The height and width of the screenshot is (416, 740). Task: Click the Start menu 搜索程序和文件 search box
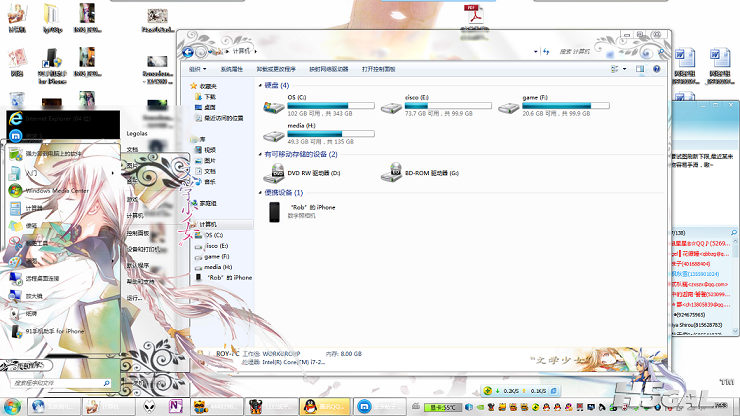pyautogui.click(x=60, y=383)
